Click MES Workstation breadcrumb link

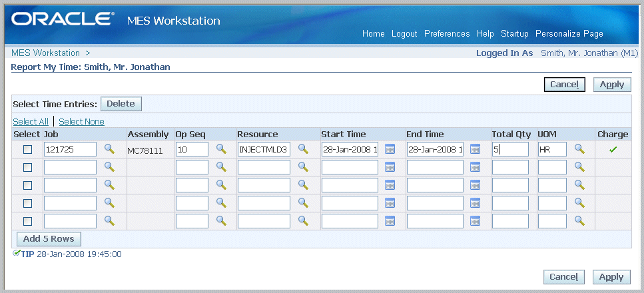point(45,53)
